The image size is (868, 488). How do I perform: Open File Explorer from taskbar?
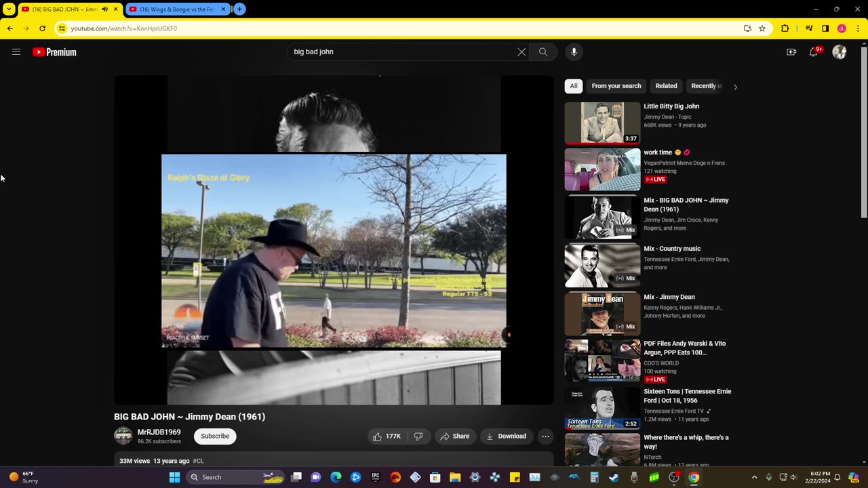pyautogui.click(x=455, y=477)
